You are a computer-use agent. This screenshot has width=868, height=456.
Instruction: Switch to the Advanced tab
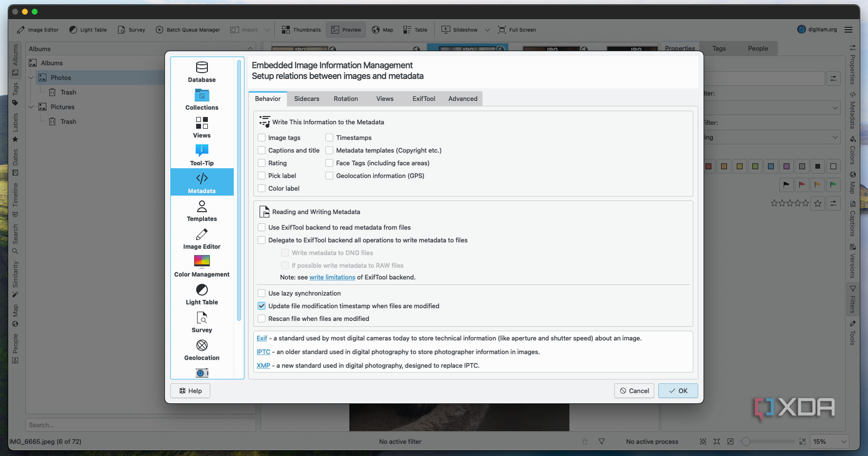click(x=463, y=99)
